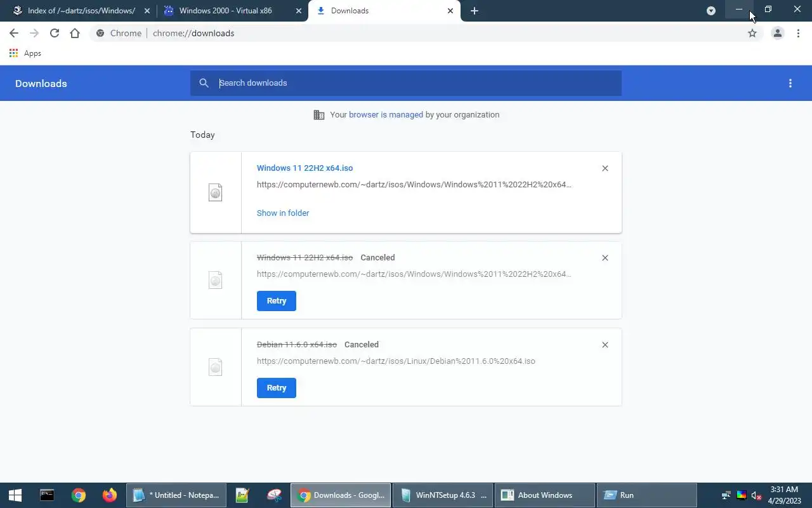Image resolution: width=812 pixels, height=508 pixels.
Task: Open the Downloads page more actions menu
Action: (790, 83)
